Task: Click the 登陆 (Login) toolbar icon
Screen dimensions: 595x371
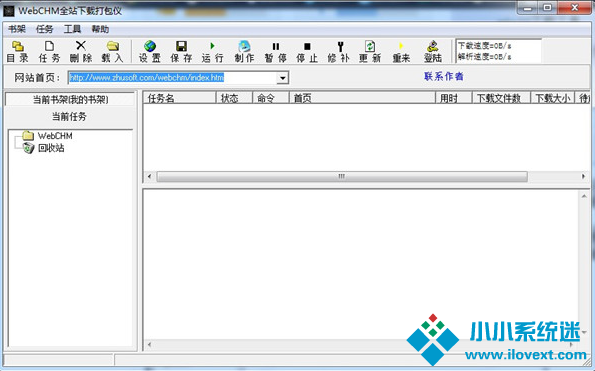Action: click(433, 46)
